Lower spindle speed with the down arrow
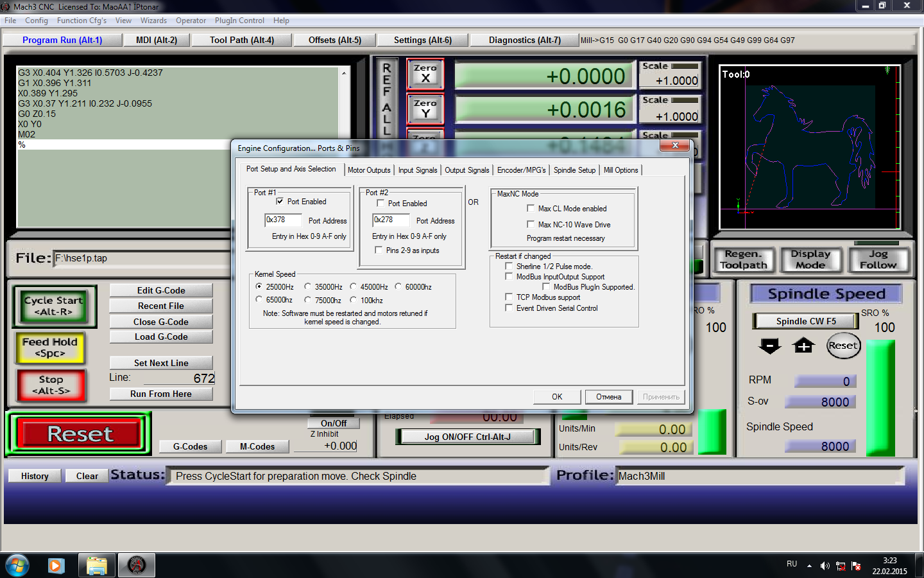This screenshot has height=578, width=924. (769, 346)
